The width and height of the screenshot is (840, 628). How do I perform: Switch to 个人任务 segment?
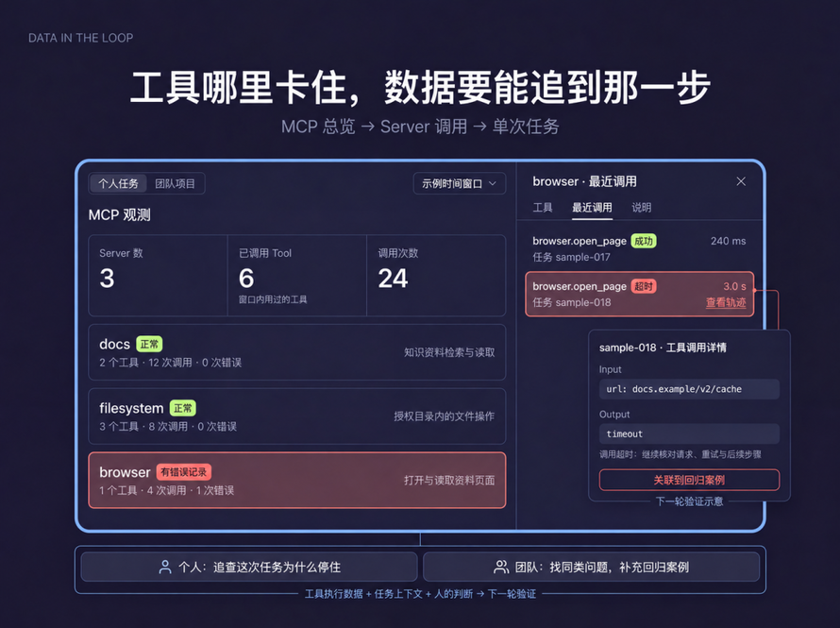118,184
